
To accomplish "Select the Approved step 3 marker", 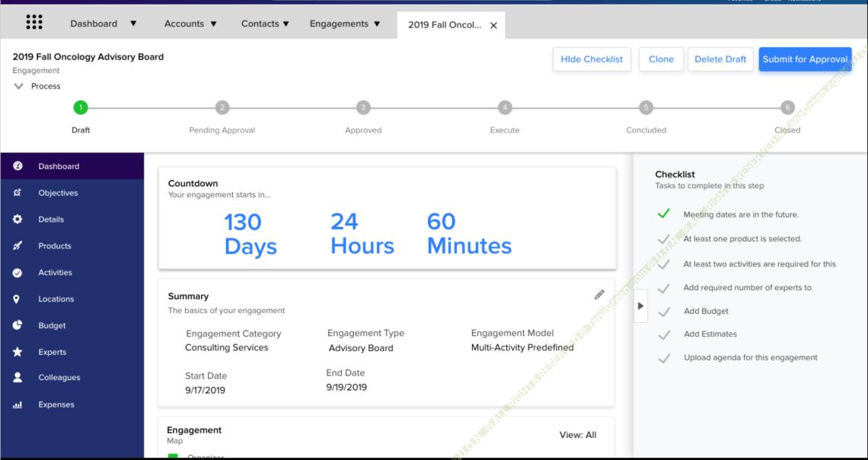I will pyautogui.click(x=363, y=107).
